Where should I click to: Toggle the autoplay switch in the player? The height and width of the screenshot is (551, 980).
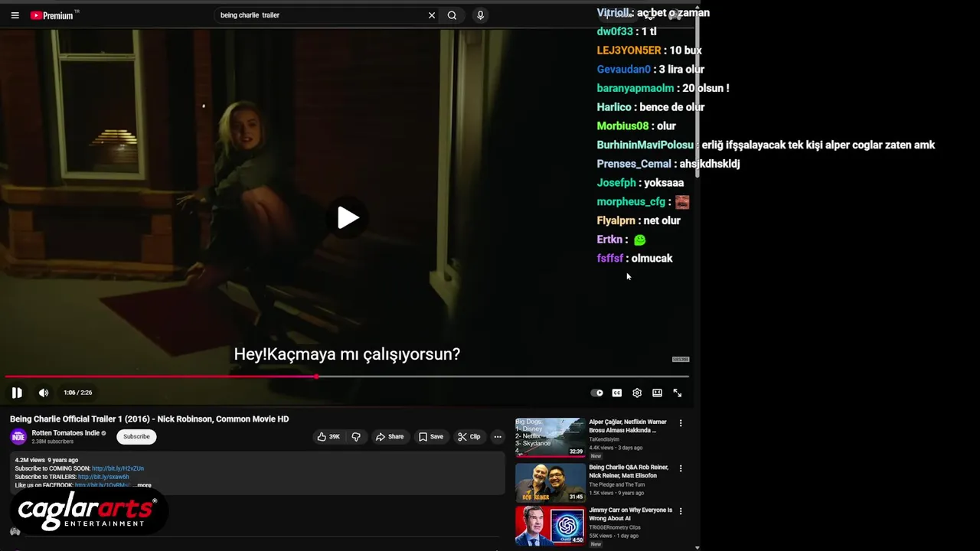click(597, 393)
